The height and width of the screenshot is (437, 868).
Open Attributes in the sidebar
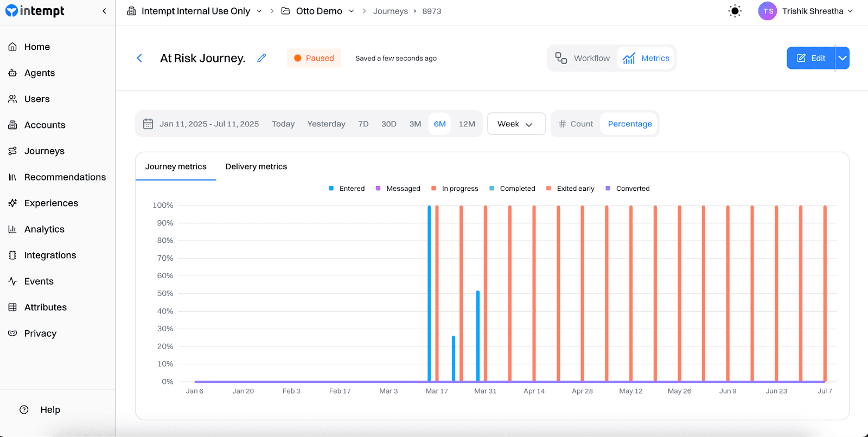coord(46,307)
